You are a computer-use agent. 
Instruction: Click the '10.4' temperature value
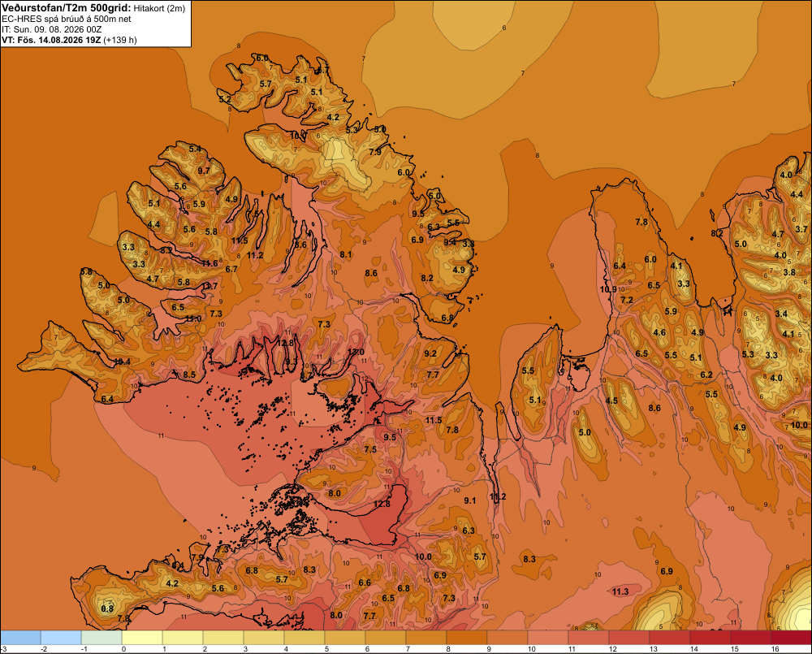pos(123,362)
